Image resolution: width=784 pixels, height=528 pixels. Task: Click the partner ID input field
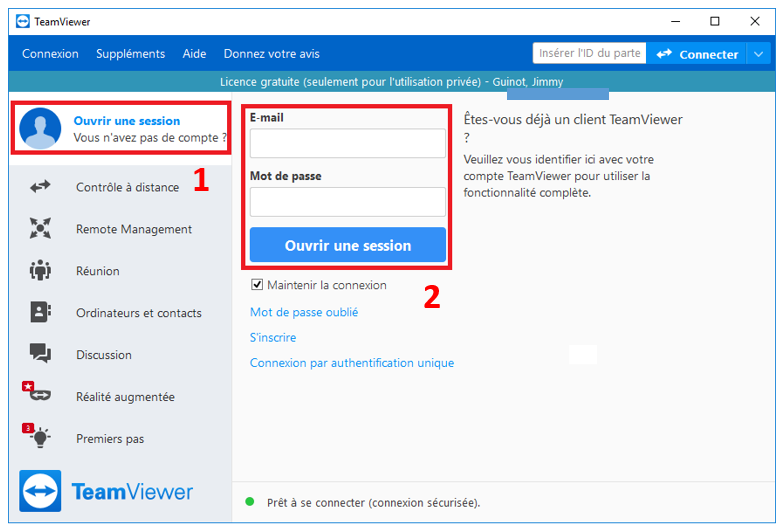[589, 54]
